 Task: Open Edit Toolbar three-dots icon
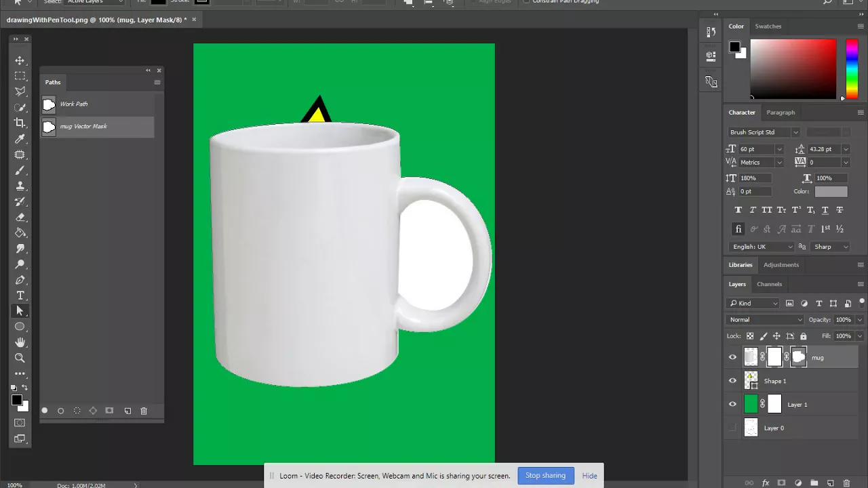(20, 373)
